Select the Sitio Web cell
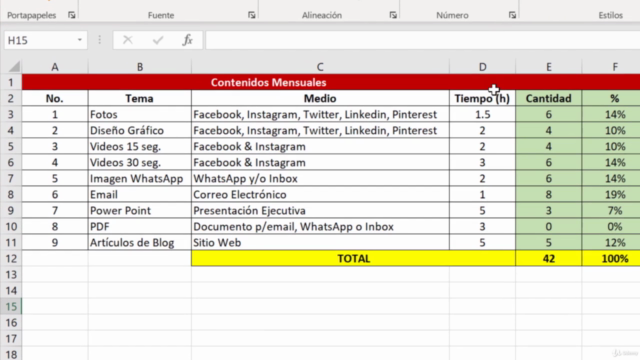 point(320,242)
